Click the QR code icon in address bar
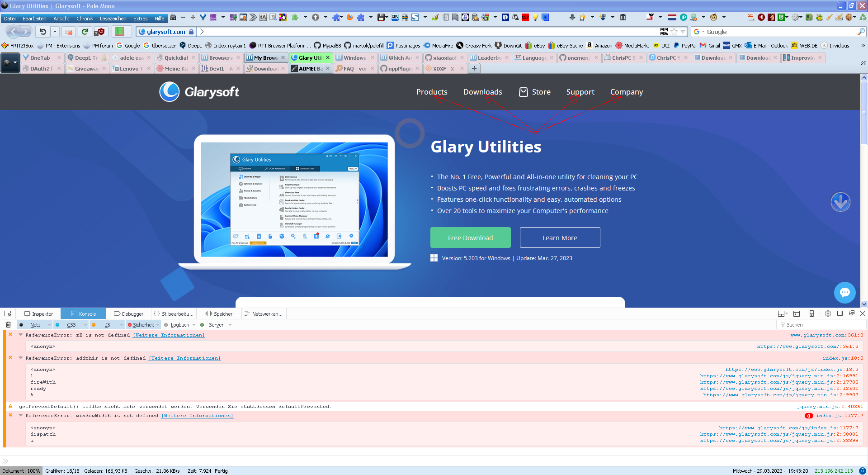This screenshot has width=868, height=475. tap(664, 32)
